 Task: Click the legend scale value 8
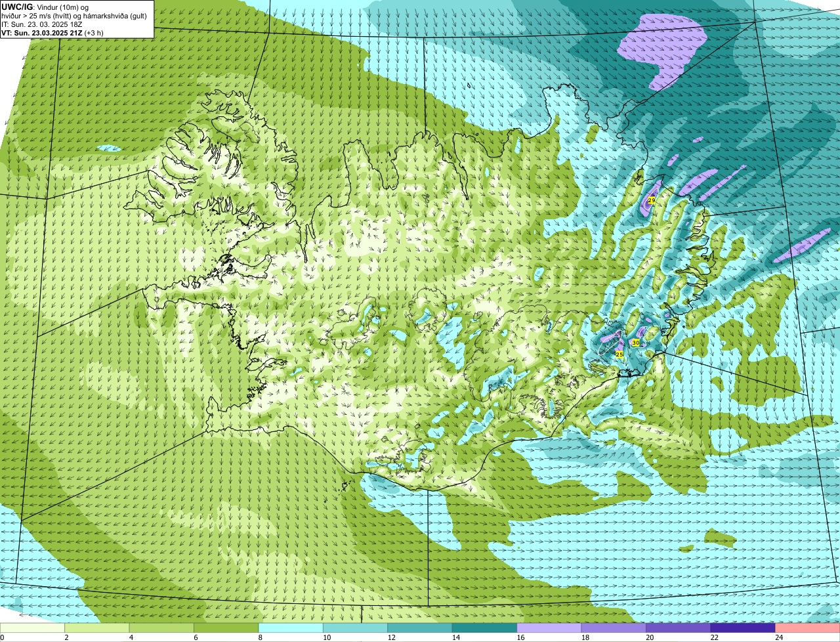click(260, 637)
